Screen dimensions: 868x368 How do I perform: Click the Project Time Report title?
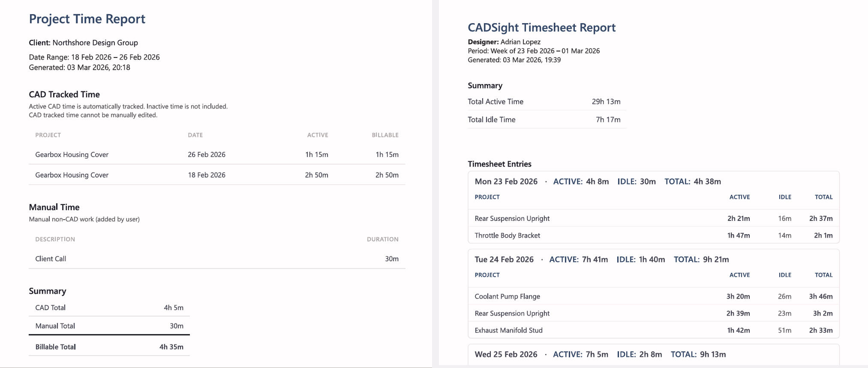coord(87,19)
